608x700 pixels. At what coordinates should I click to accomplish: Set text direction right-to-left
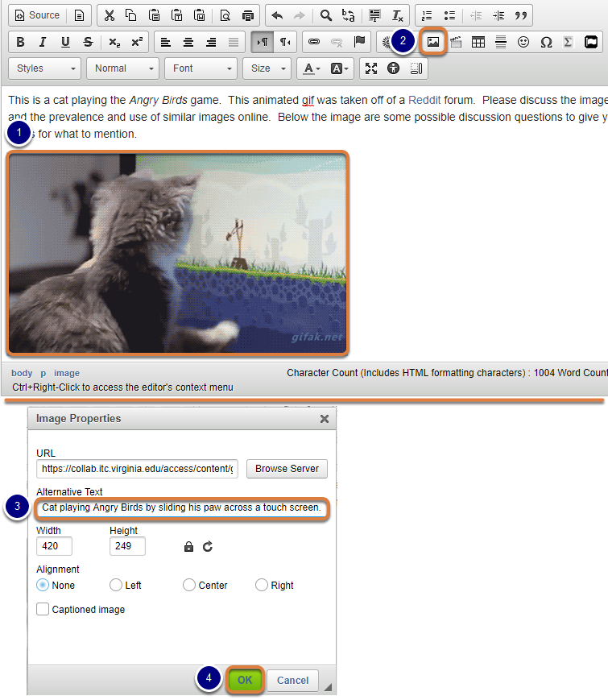point(285,42)
